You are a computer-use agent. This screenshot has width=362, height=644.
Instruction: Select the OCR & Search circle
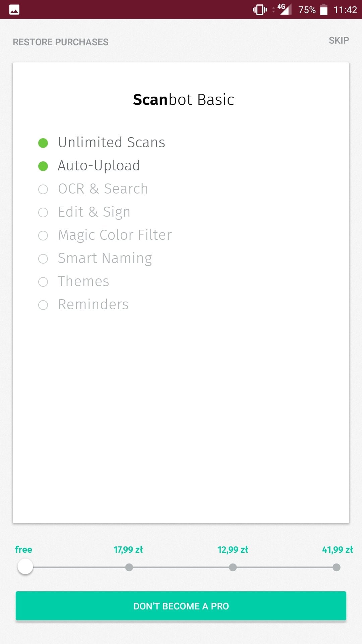pos(43,189)
